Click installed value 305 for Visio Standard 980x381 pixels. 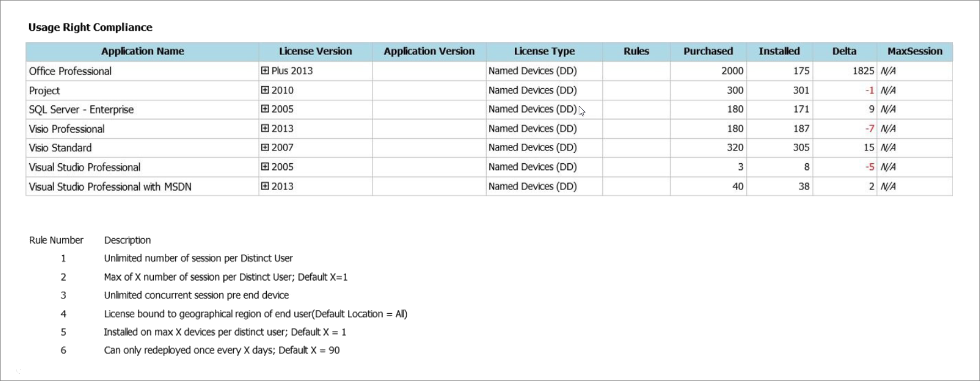(801, 147)
